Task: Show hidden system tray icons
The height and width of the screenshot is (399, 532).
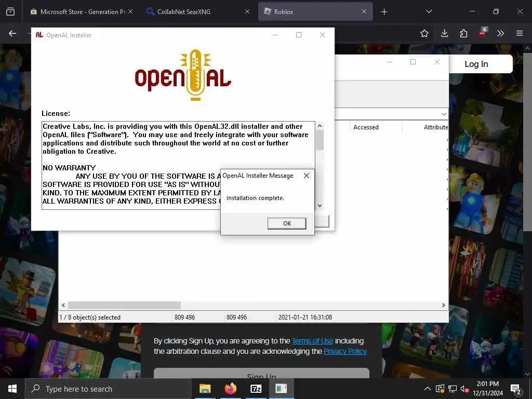Action: pyautogui.click(x=428, y=389)
